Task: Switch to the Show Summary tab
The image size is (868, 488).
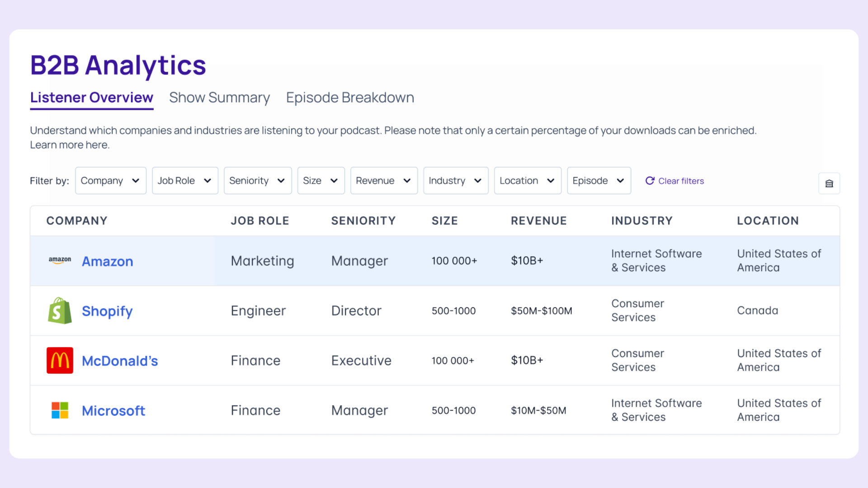Action: click(x=219, y=98)
